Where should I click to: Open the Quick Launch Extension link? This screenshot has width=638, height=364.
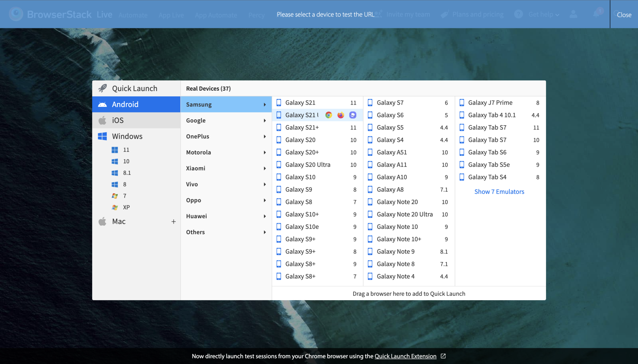coord(405,356)
